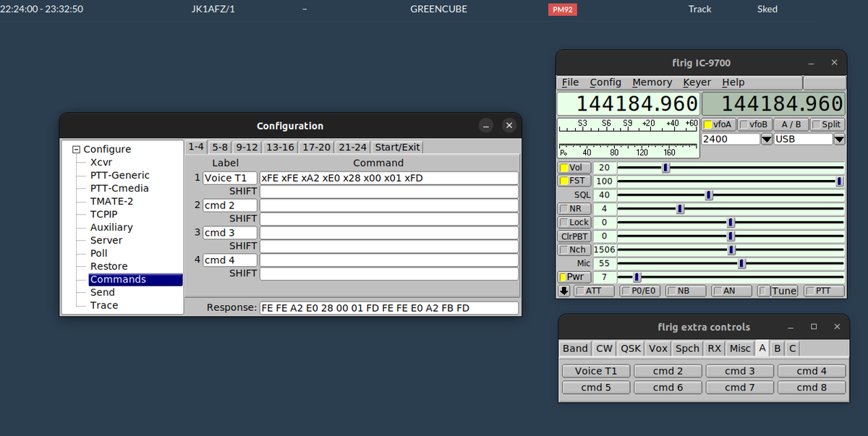
Task: Open PTT-Generic configuration page
Action: tap(120, 175)
